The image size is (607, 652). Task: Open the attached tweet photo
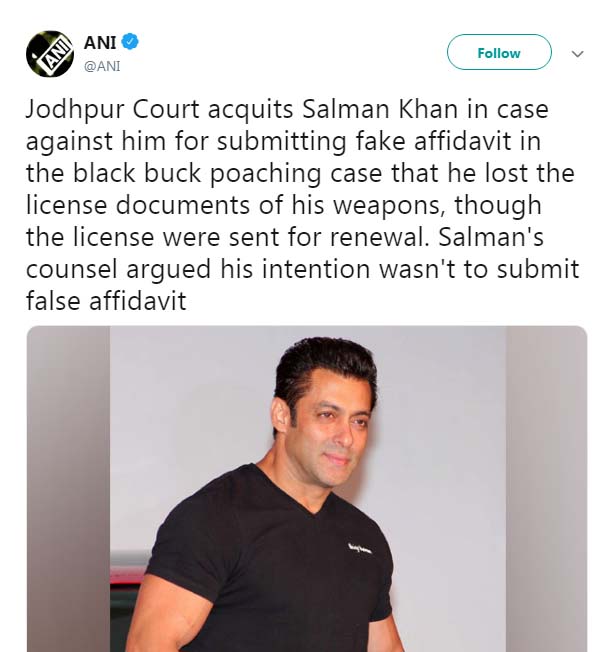tap(306, 488)
